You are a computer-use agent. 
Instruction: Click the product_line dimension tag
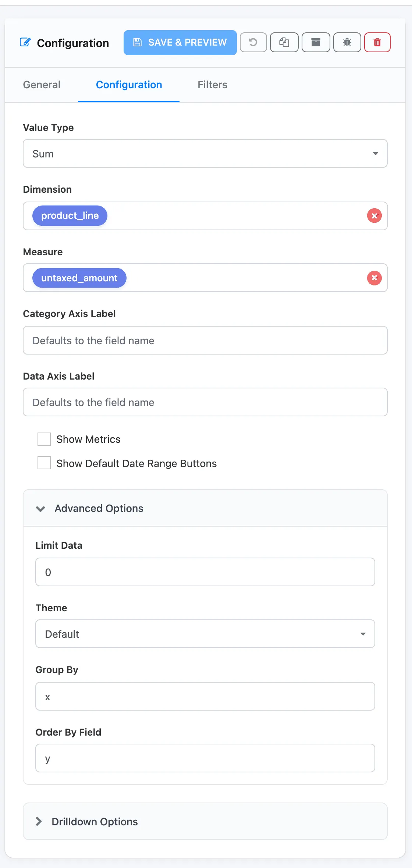tap(70, 216)
